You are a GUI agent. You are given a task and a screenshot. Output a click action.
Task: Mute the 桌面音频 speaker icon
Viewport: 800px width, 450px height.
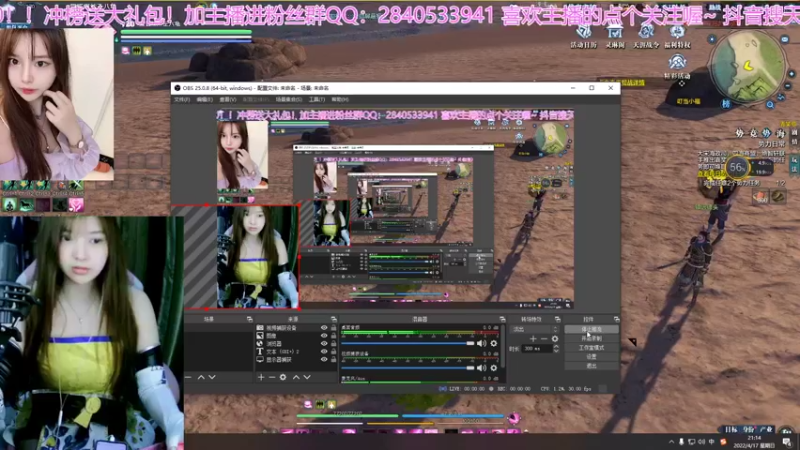point(481,343)
